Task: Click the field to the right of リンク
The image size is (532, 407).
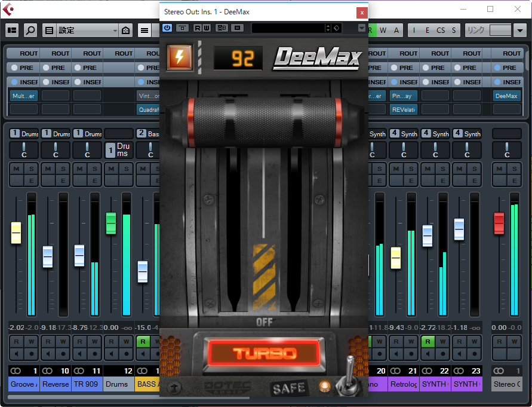Action: pos(500,30)
